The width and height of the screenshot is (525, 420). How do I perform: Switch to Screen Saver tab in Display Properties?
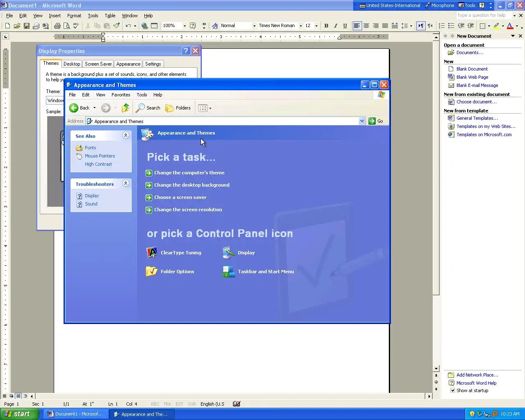coord(98,64)
